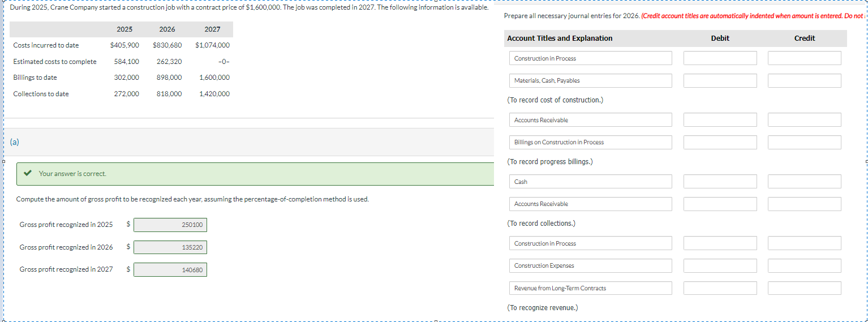Click the debit field beside Materials, Cash, Payables
Screen dimensions: 868x322
coord(720,80)
